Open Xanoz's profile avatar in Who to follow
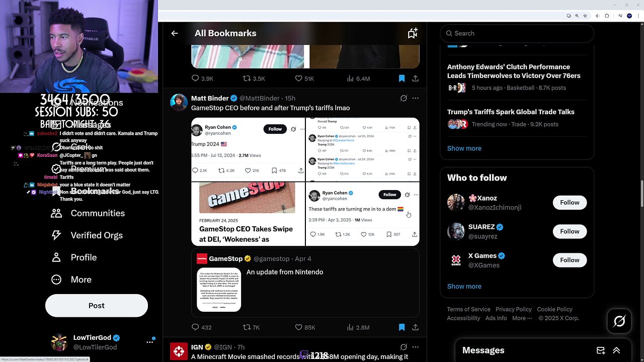 [x=456, y=203]
